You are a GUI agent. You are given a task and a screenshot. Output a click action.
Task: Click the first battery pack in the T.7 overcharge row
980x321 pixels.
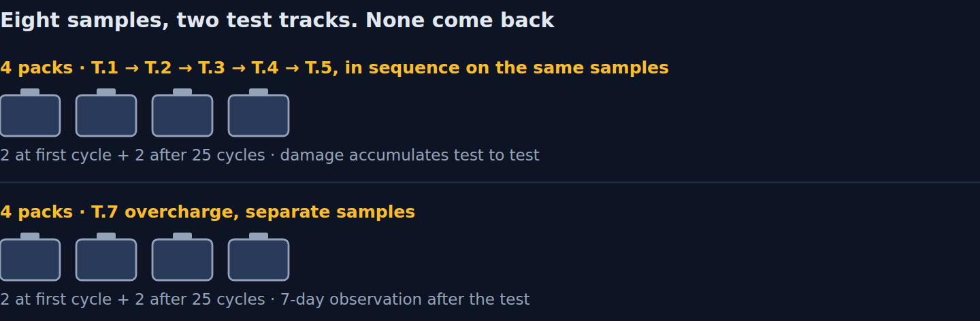30,257
